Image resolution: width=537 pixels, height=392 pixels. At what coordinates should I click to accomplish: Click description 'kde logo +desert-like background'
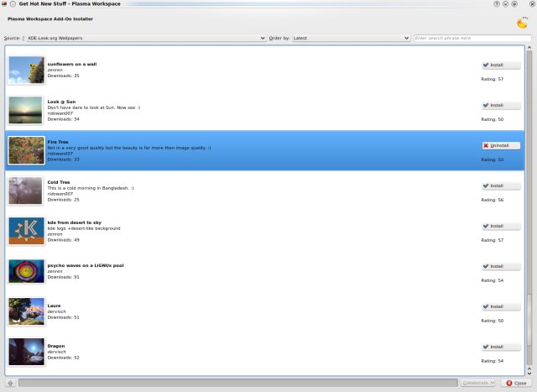click(x=84, y=228)
